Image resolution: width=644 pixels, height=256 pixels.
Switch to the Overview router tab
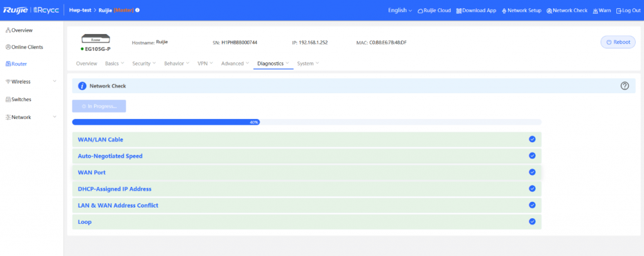[x=86, y=64]
